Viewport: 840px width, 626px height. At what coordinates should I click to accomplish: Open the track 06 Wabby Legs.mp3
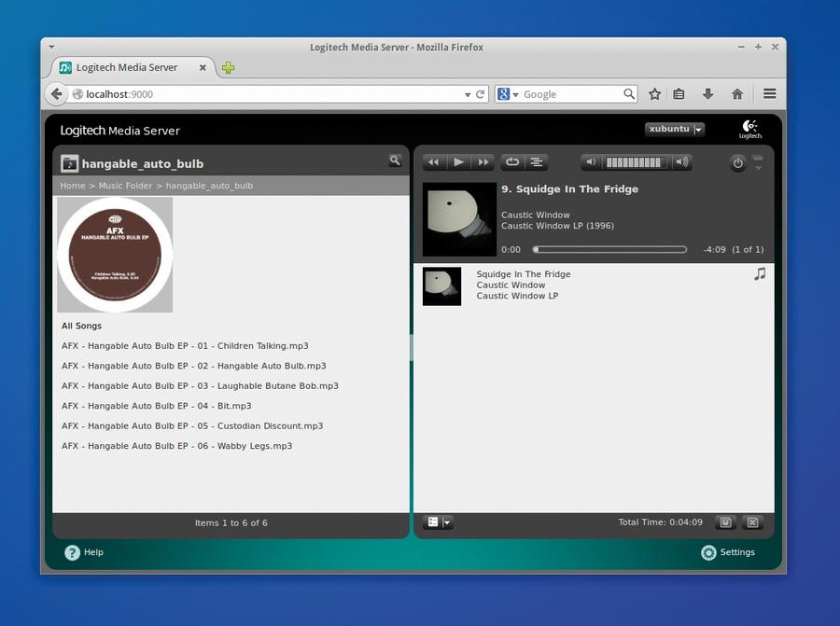176,446
